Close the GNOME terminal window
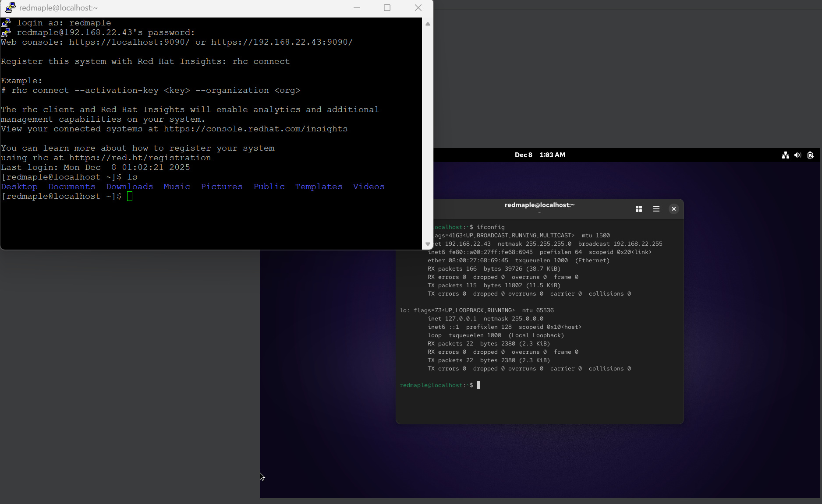 [673, 209]
